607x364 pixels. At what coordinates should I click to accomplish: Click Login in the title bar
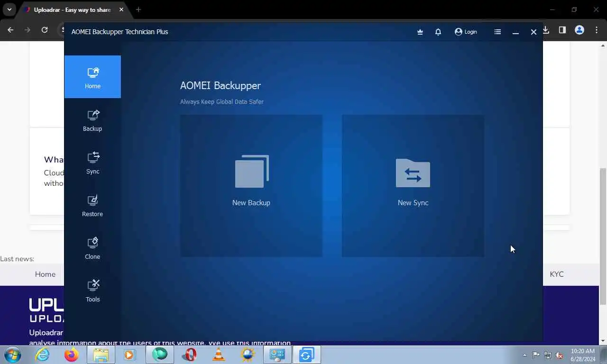point(466,32)
